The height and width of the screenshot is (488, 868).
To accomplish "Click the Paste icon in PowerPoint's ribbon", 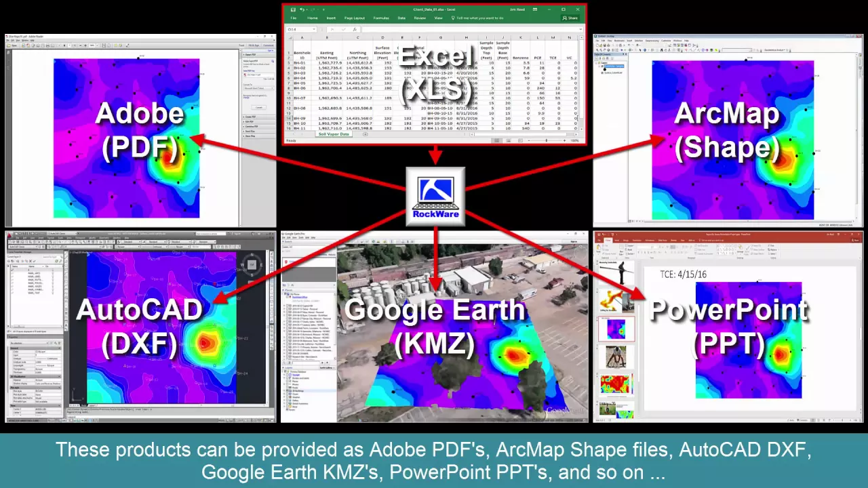I will (x=598, y=248).
